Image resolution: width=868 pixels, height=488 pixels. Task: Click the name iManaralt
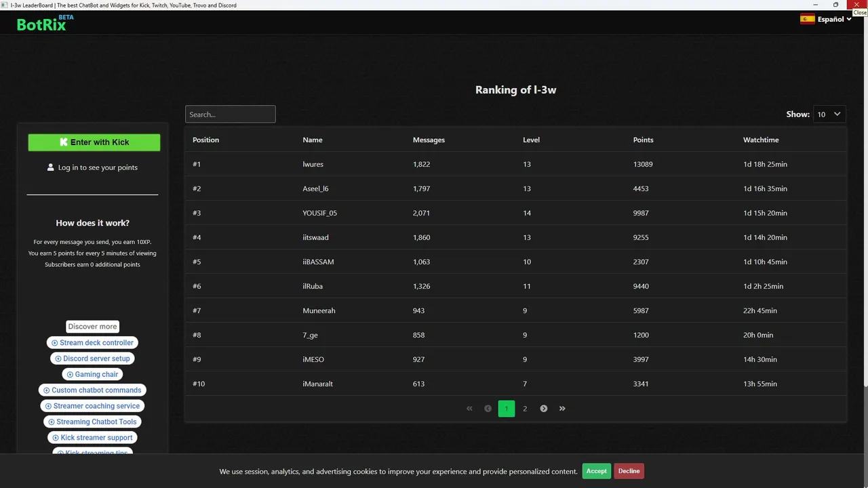(x=317, y=384)
